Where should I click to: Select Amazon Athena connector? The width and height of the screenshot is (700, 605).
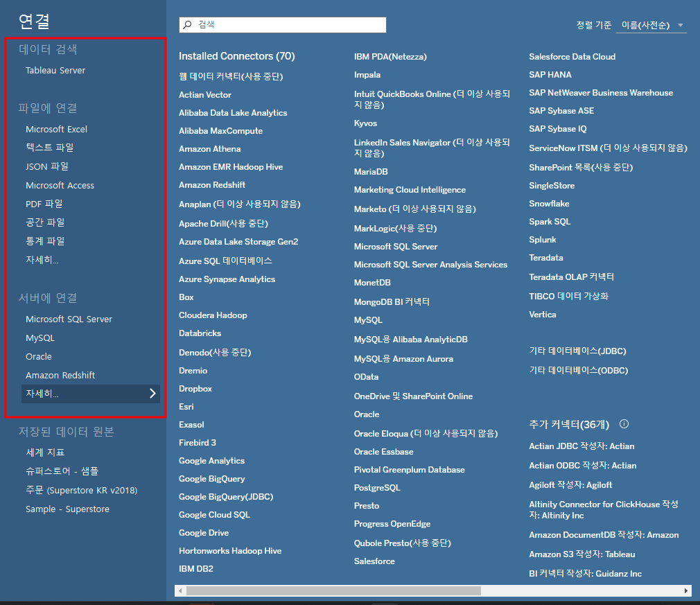click(x=210, y=149)
